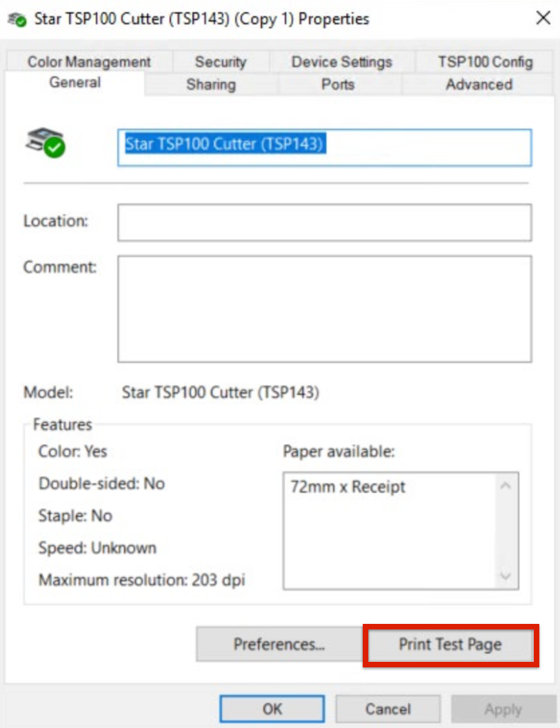The width and height of the screenshot is (560, 728).
Task: Click the 'Speed: Unknown' text
Action: (97, 548)
